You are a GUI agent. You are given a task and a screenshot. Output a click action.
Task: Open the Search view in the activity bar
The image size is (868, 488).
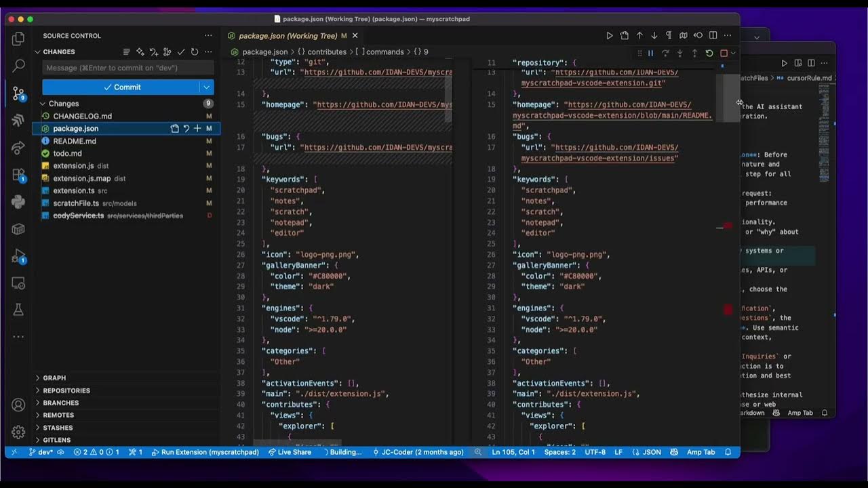tap(18, 66)
